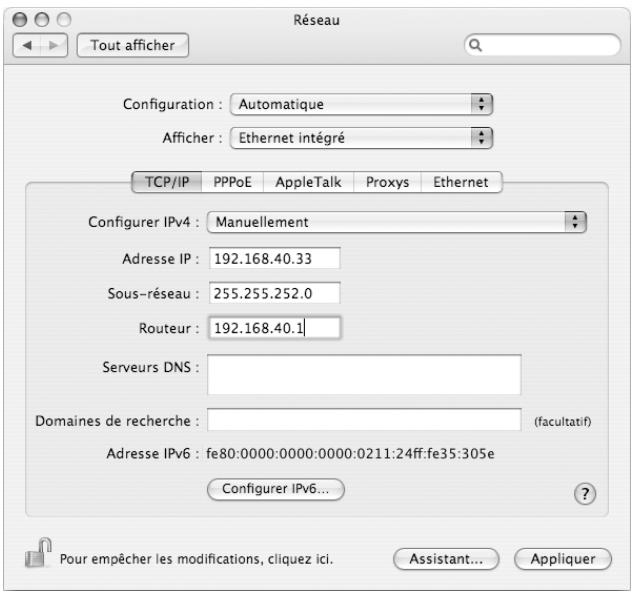The image size is (634, 593).
Task: Select the TCP/IP tab
Action: pyautogui.click(x=167, y=182)
